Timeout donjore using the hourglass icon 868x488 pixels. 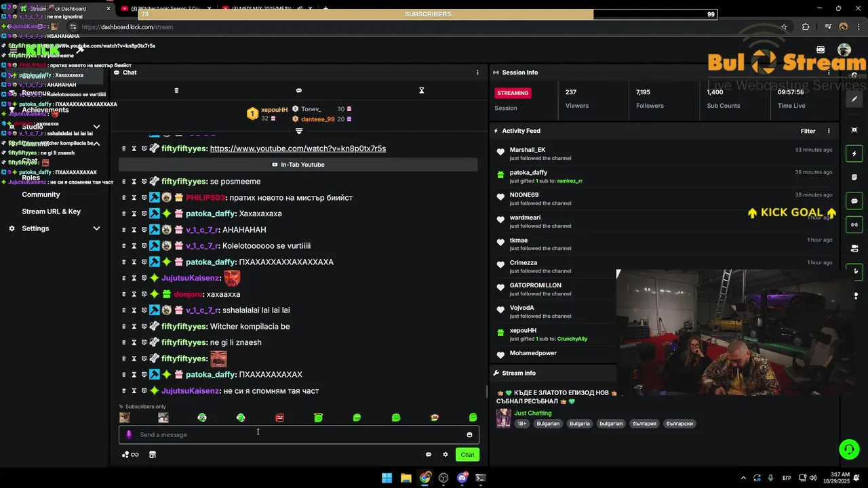coord(134,294)
